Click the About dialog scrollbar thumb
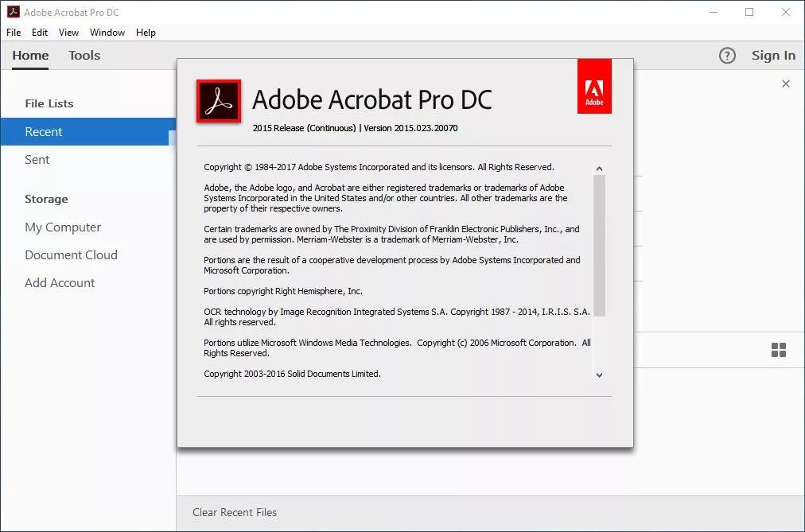 click(x=599, y=246)
